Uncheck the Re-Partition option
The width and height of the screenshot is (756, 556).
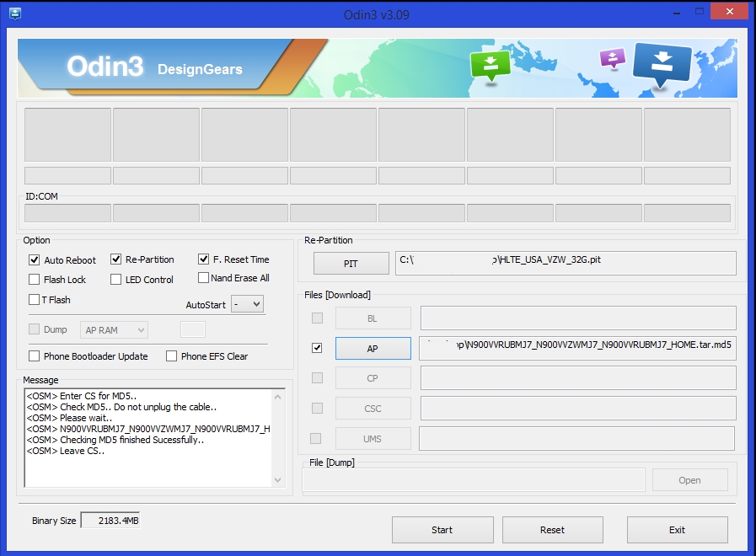point(115,259)
